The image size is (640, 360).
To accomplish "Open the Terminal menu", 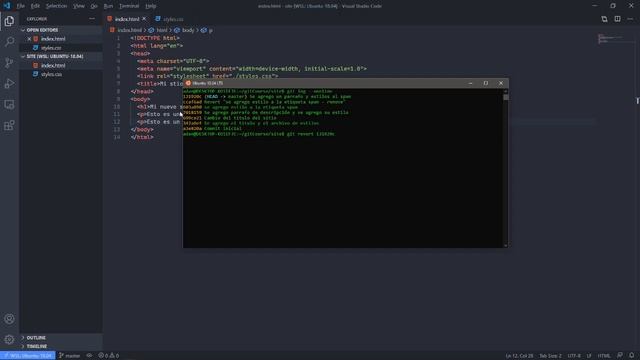I will pyautogui.click(x=129, y=6).
